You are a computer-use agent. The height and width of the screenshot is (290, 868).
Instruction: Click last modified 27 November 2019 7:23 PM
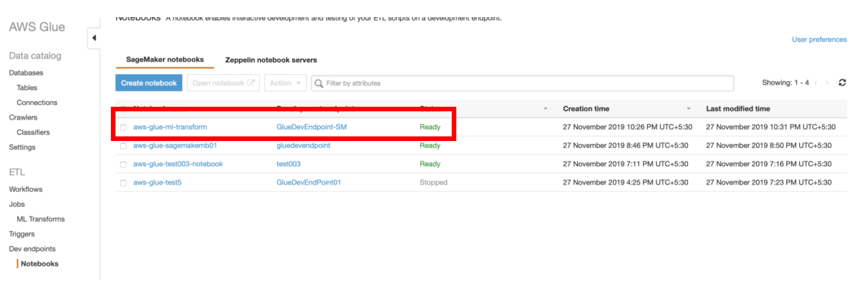(x=769, y=183)
